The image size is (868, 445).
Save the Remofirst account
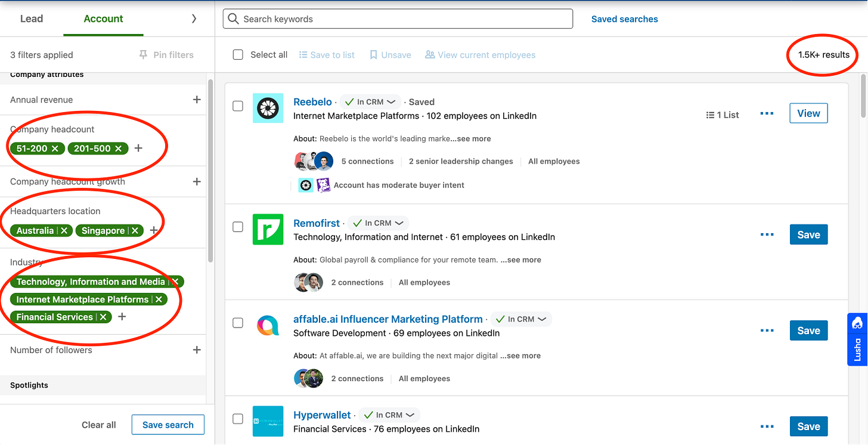point(808,235)
